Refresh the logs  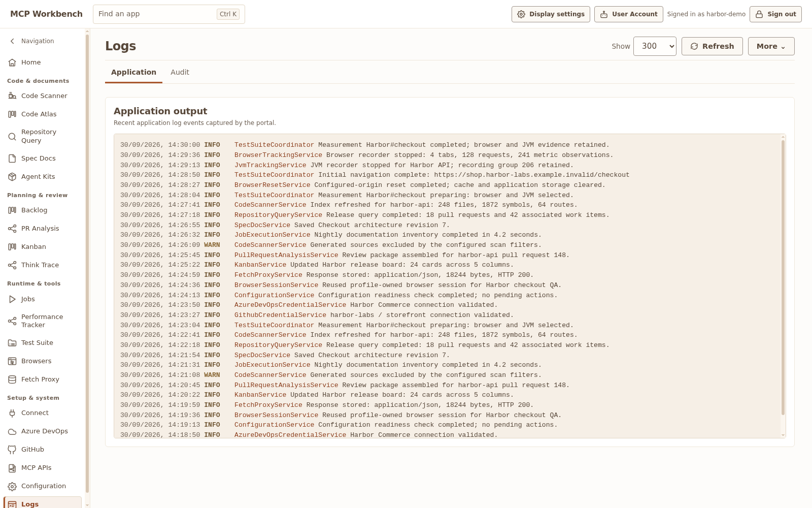pyautogui.click(x=712, y=46)
